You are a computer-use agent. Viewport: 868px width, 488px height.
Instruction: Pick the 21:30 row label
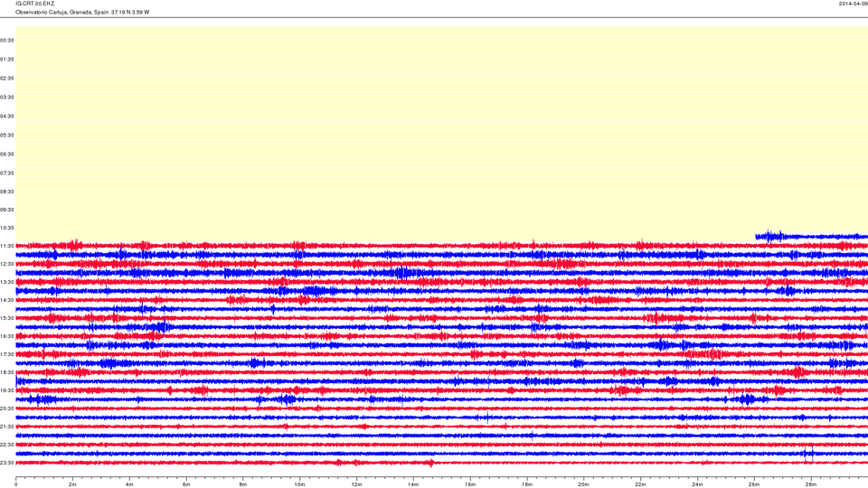[x=7, y=427]
